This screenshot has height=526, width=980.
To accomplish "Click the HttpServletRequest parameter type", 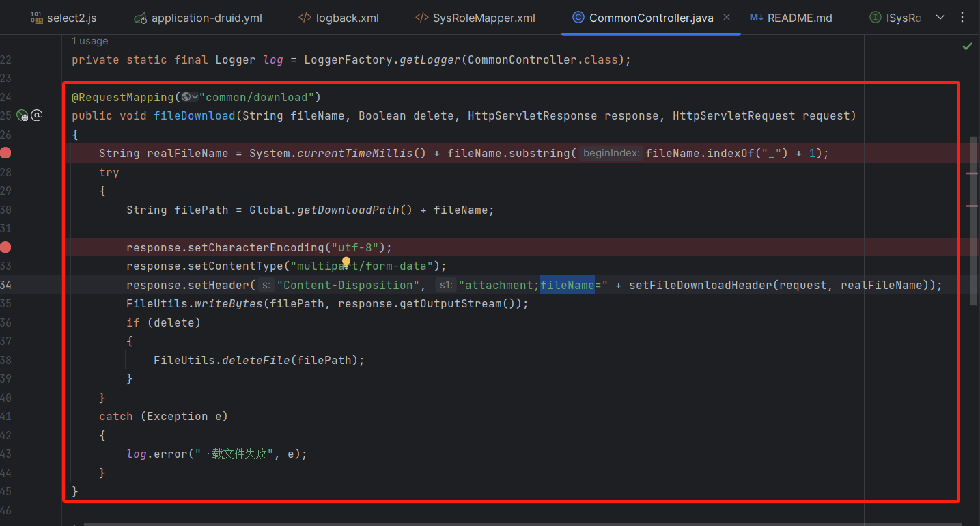I will pos(734,115).
